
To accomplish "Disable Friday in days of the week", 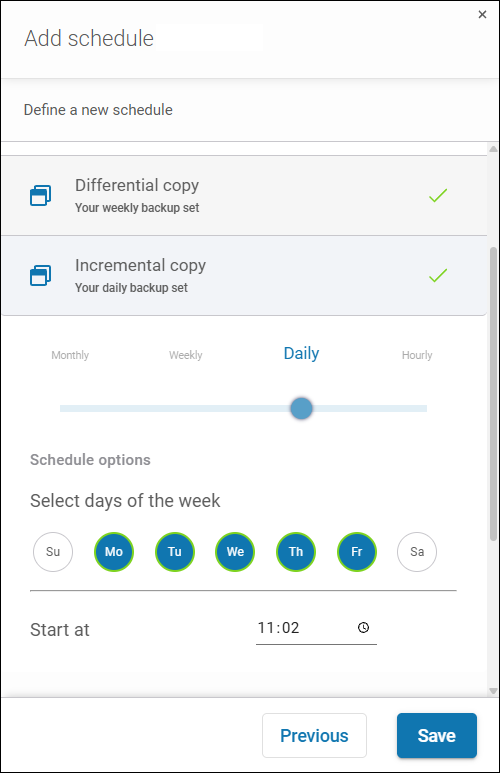I will (356, 552).
